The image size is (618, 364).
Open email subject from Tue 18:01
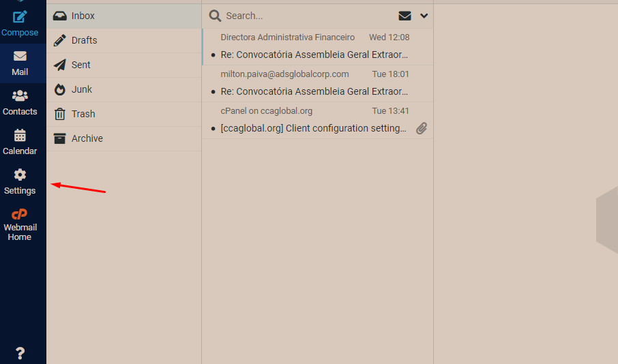(314, 91)
